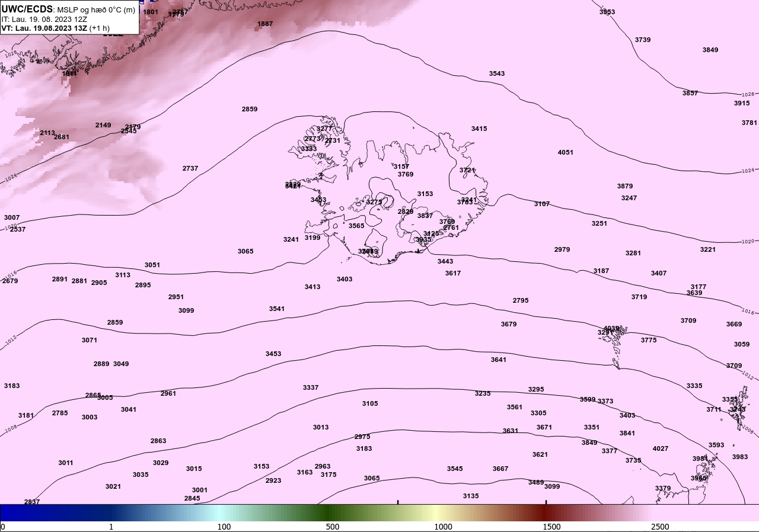Click the map value 2785
The height and width of the screenshot is (532, 759).
(x=60, y=413)
